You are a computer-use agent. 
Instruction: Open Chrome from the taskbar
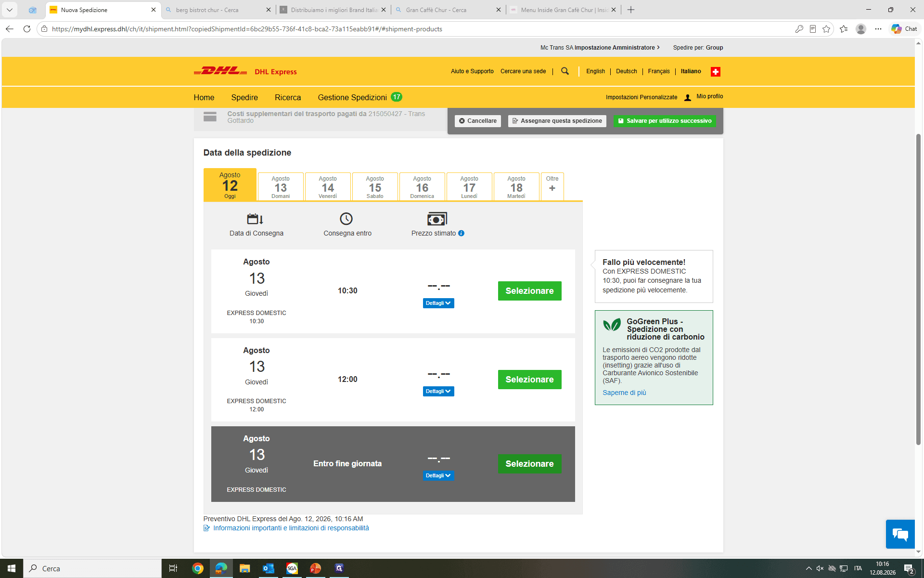pyautogui.click(x=197, y=568)
